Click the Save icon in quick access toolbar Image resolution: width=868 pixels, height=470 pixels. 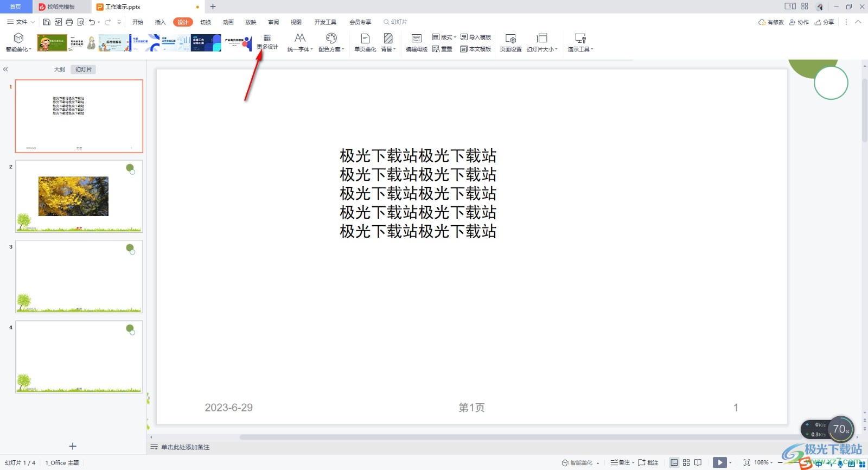tap(47, 22)
